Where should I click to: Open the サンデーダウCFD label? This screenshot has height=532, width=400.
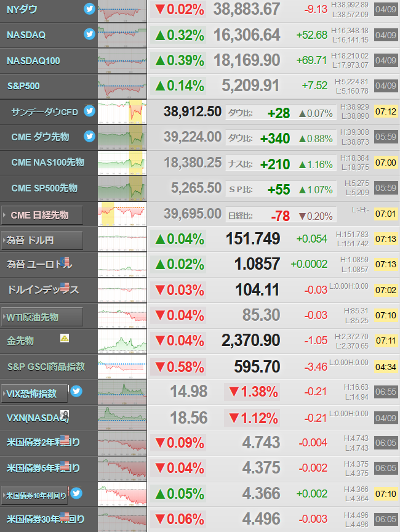[x=45, y=111]
